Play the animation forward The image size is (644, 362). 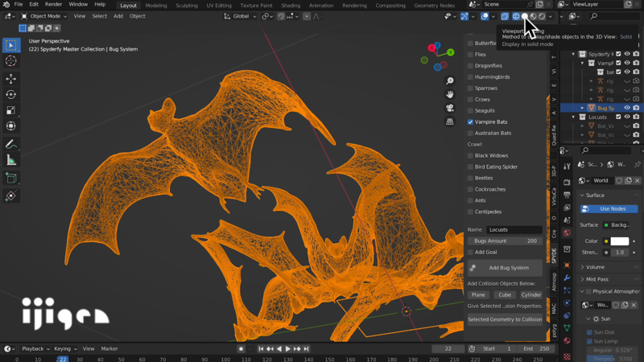click(288, 349)
